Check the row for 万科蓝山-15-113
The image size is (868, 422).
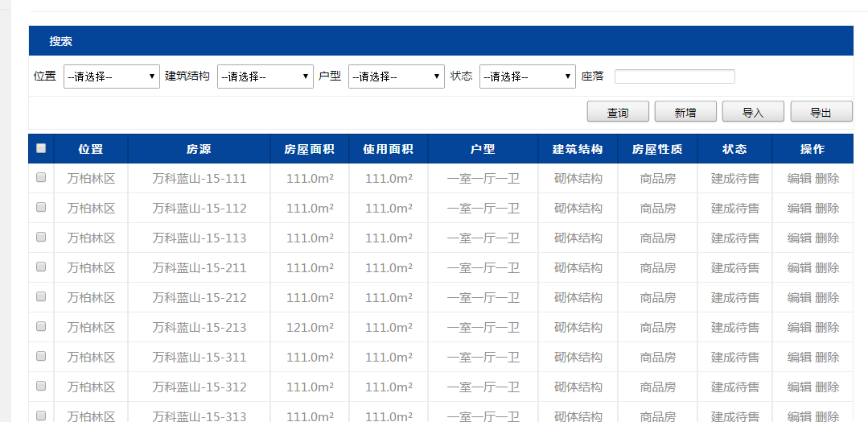click(x=41, y=237)
